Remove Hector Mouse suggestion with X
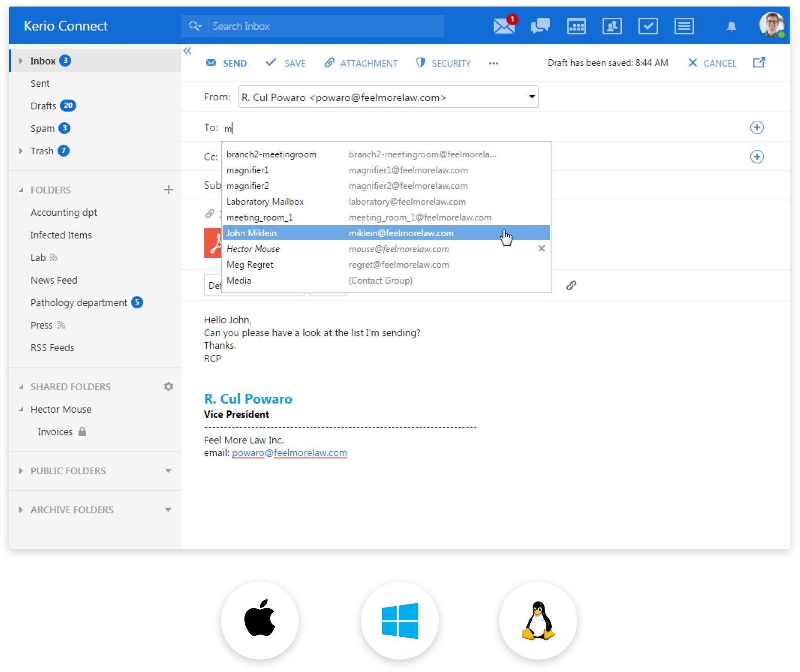Screen dimensions: 800x672 coord(541,248)
